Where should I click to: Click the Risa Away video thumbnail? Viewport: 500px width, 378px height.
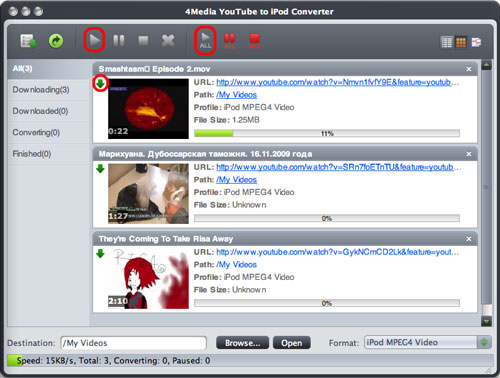(148, 279)
